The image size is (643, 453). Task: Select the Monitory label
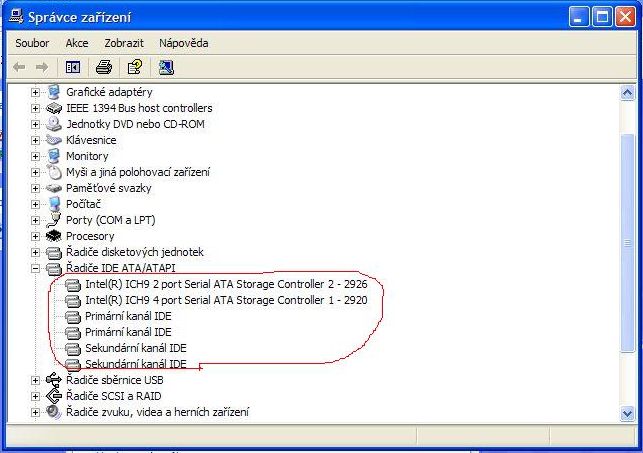(x=87, y=156)
